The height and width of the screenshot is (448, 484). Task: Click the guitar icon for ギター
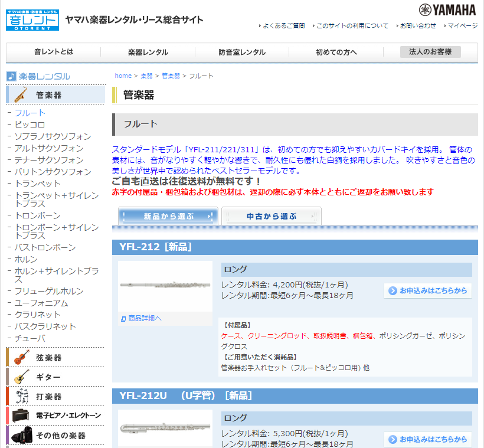pyautogui.click(x=22, y=377)
